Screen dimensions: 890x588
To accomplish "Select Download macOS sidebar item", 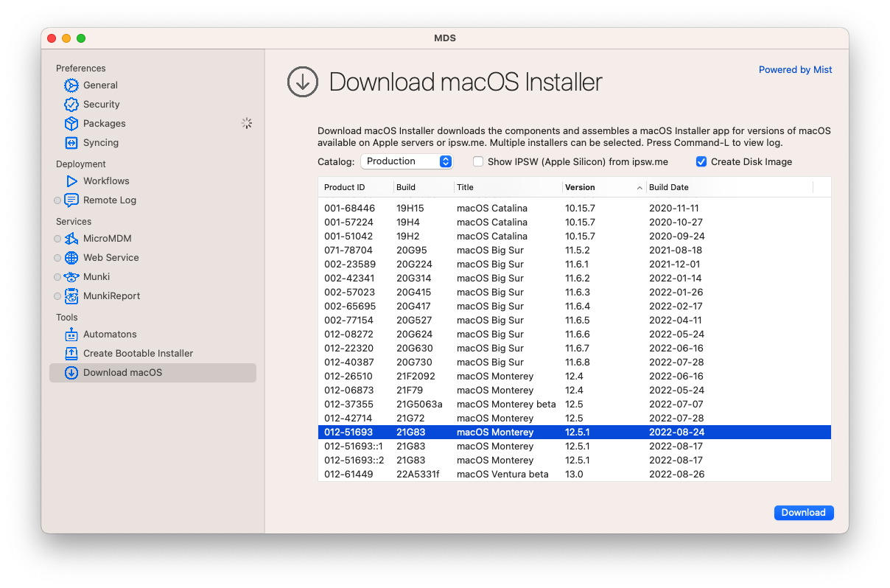I will coord(153,373).
